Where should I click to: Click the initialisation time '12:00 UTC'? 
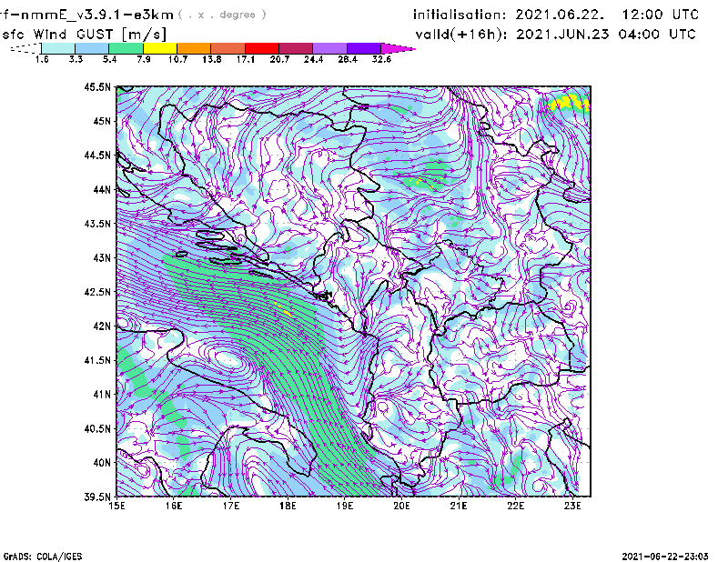661,15
